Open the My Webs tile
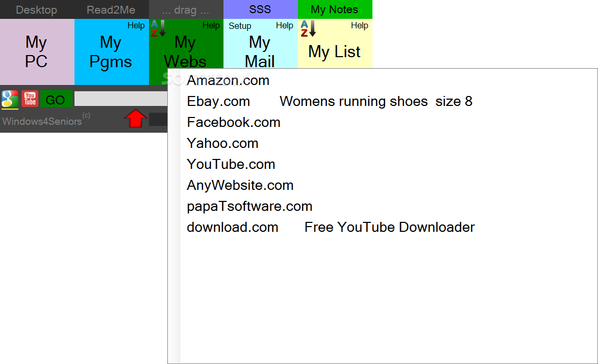 click(x=185, y=52)
